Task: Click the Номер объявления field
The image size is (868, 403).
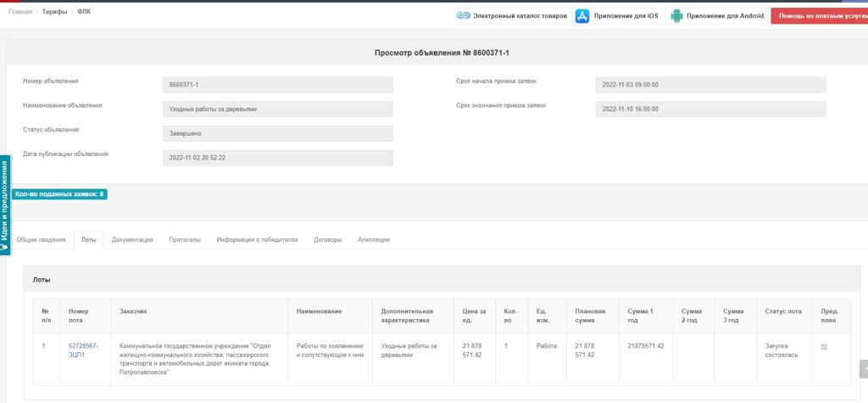Action: click(277, 85)
